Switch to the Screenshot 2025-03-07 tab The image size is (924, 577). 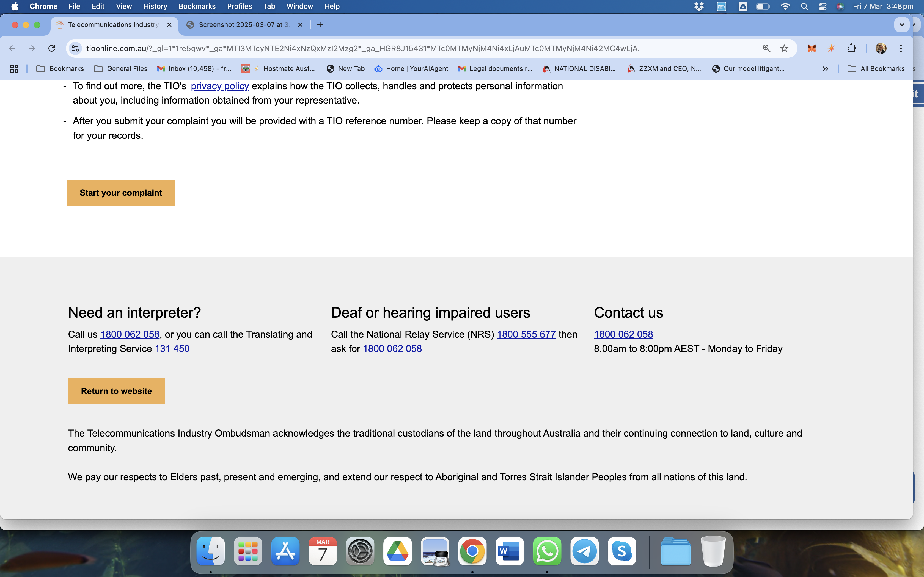coord(241,25)
